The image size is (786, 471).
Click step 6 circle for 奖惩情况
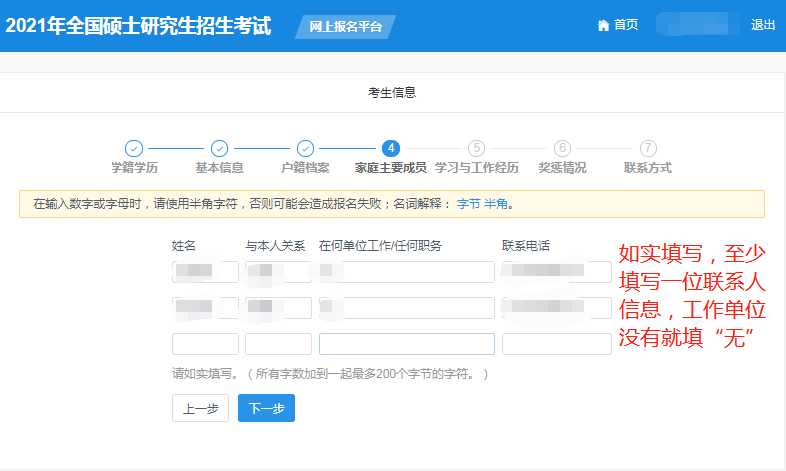[562, 148]
